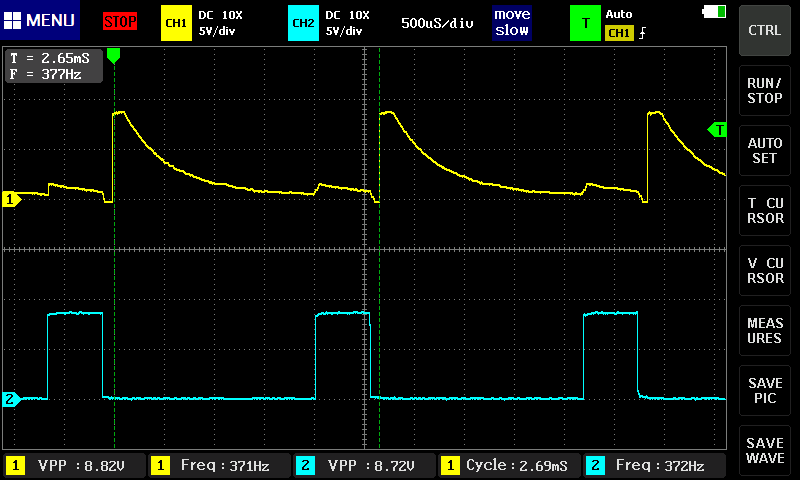The height and width of the screenshot is (480, 800).
Task: Select the cyan channel 2 ground marker
Action: coord(11,399)
